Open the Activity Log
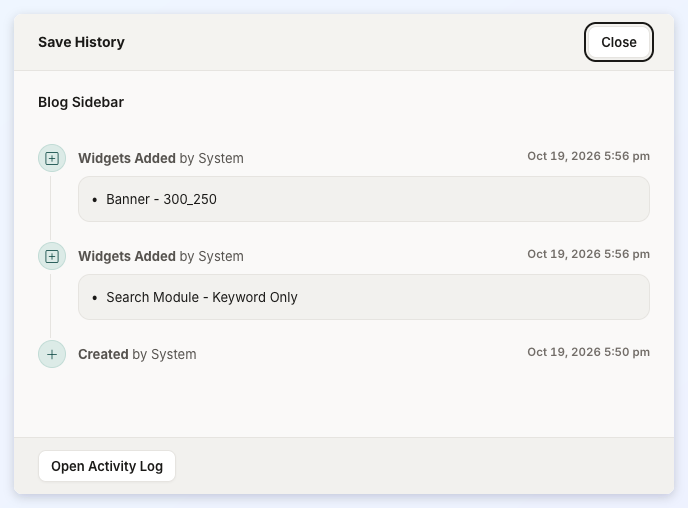The height and width of the screenshot is (508, 688). [x=107, y=466]
